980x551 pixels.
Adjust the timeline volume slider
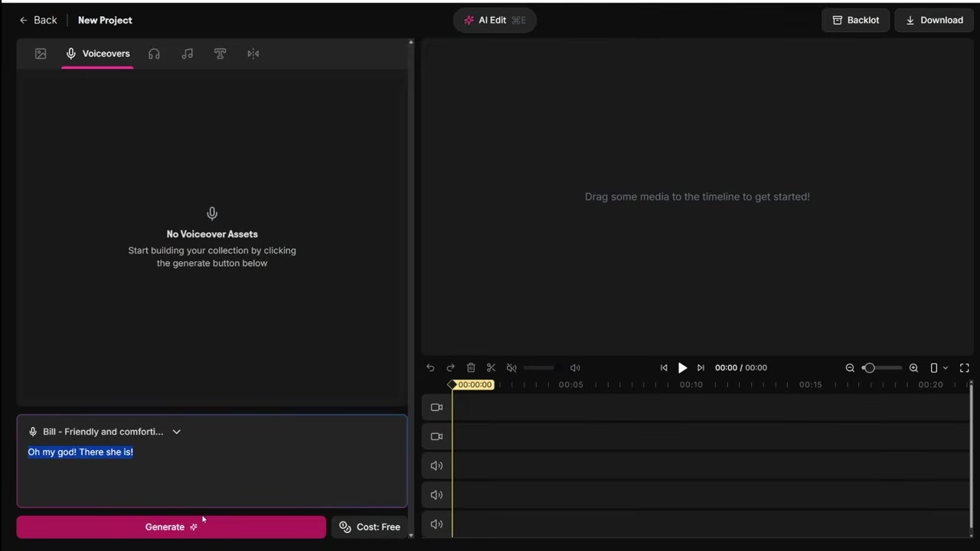541,368
